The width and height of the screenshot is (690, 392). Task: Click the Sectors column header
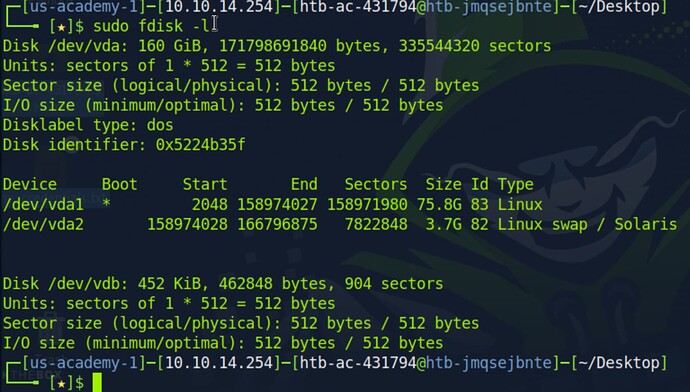[x=376, y=184]
